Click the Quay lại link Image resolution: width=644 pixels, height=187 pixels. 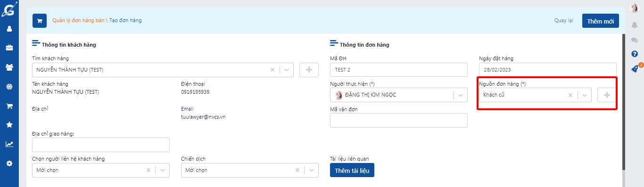tap(563, 21)
